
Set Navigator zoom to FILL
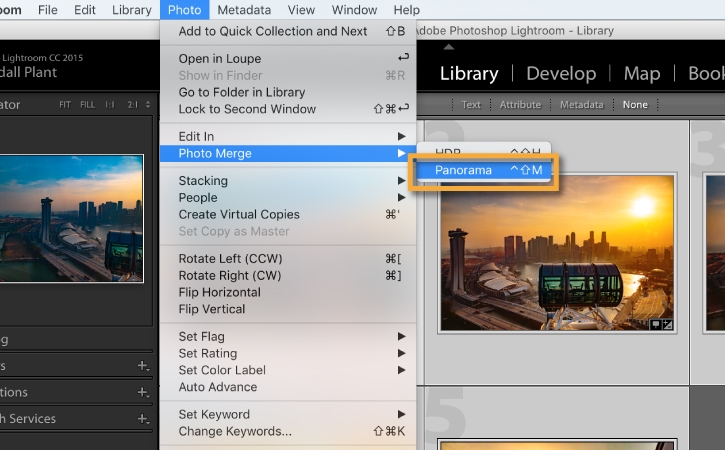coord(87,105)
